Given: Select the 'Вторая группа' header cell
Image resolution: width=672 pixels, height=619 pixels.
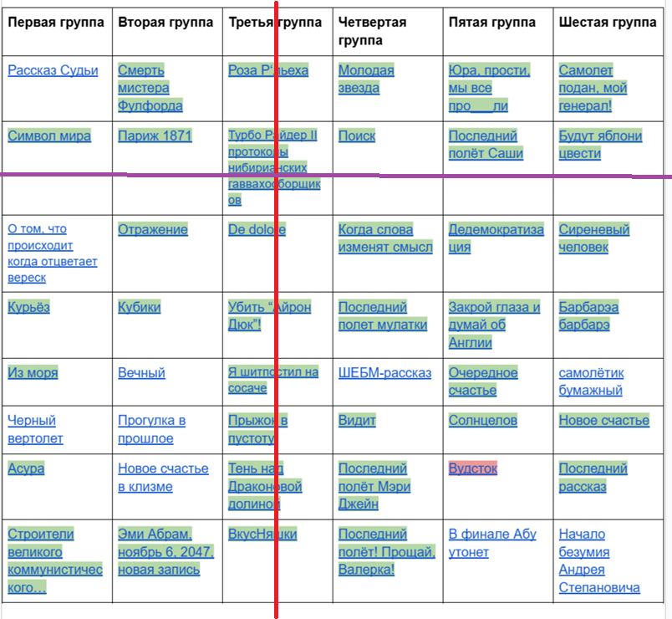Looking at the screenshot, I should (167, 31).
